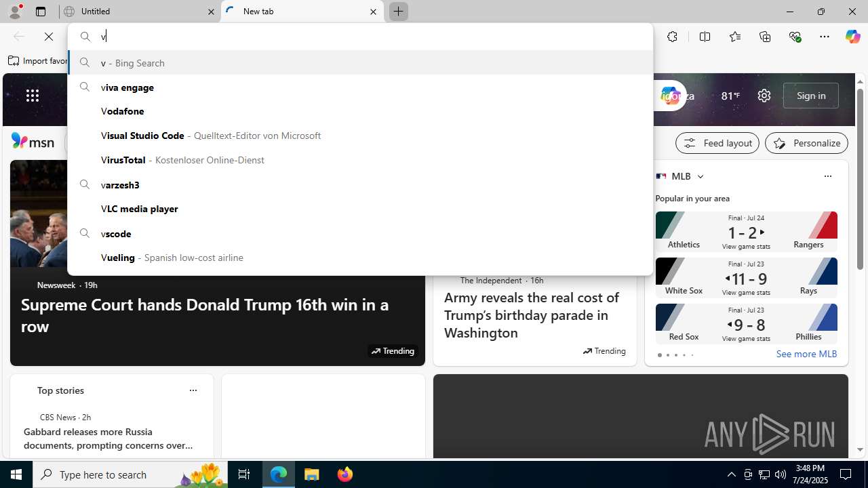Open Supreme Court Trump 16th win headline
This screenshot has height=488, width=868.
click(205, 315)
